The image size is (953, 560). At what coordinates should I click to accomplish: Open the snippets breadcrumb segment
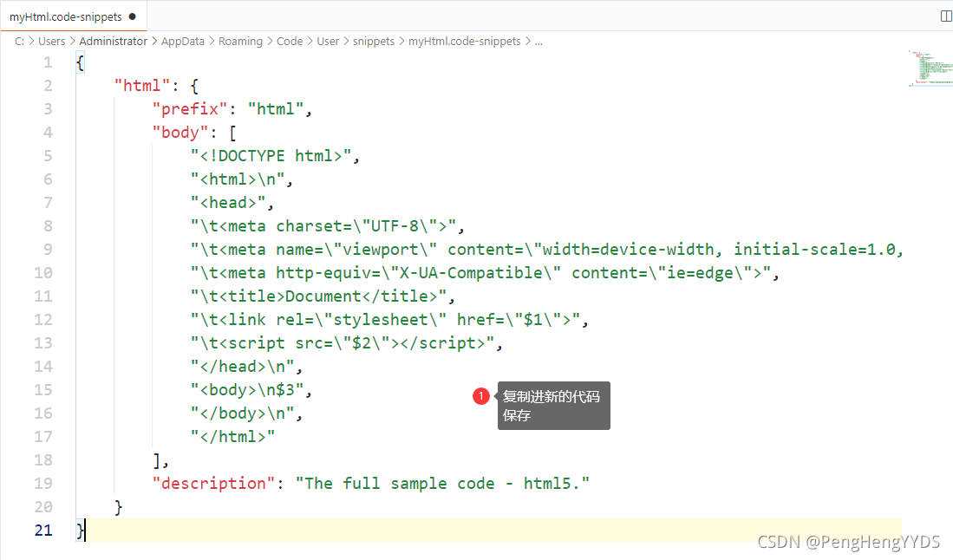click(x=373, y=42)
